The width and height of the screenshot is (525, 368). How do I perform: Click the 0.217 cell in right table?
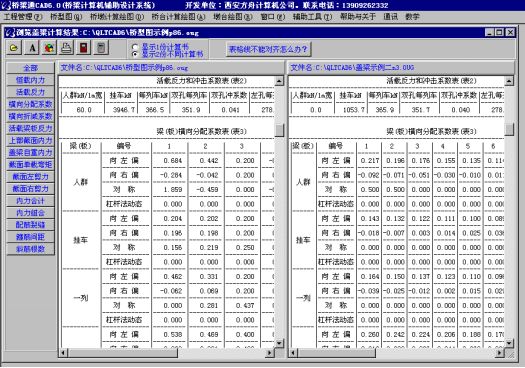coord(370,161)
